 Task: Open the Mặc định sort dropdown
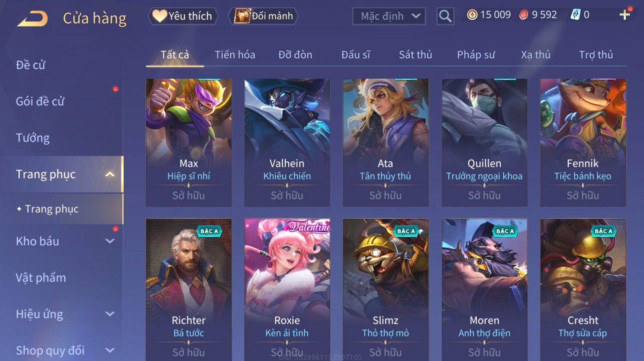[389, 16]
